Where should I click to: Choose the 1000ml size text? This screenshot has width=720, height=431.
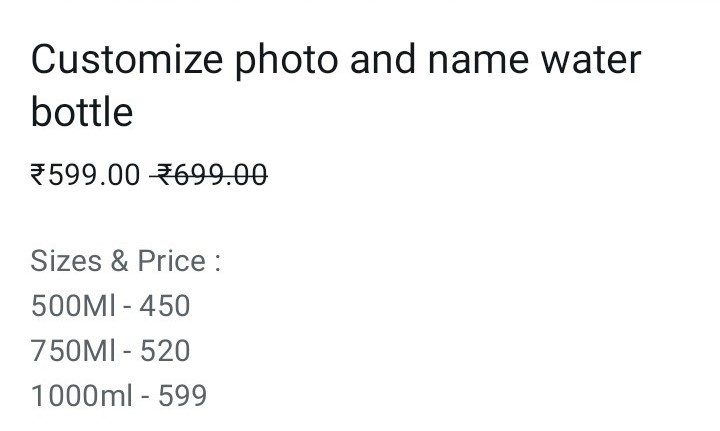[x=81, y=396]
